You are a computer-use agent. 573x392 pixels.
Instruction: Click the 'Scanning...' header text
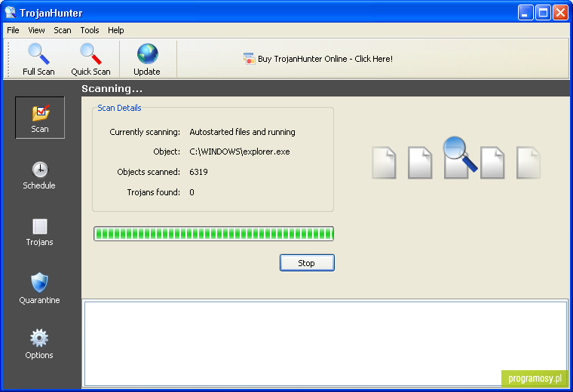coord(112,89)
